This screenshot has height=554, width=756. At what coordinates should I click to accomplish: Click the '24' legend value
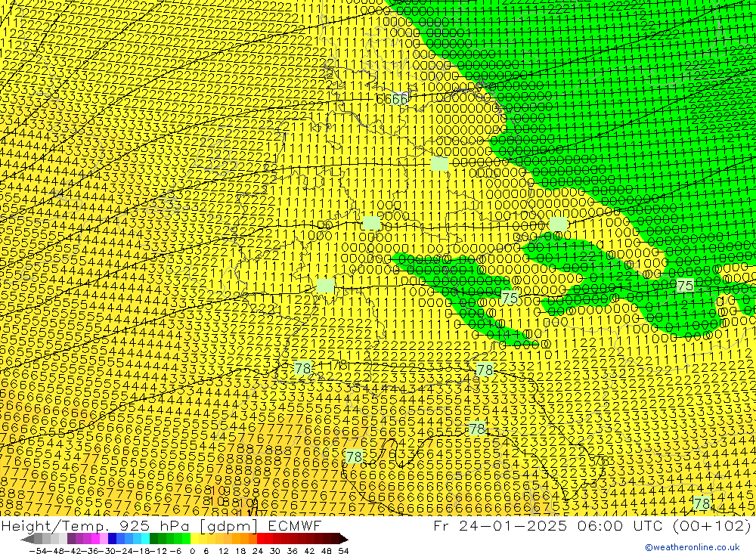coord(258,551)
